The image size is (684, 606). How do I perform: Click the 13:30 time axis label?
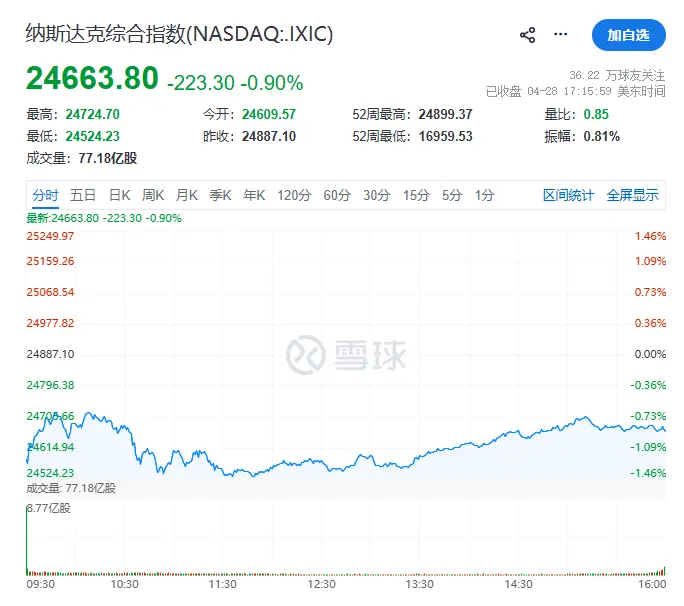pyautogui.click(x=420, y=584)
